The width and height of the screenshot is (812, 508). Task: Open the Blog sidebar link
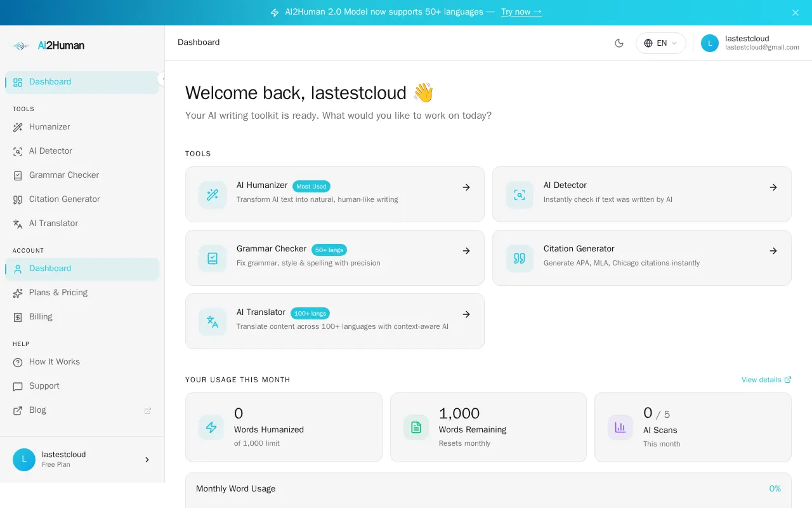click(82, 410)
